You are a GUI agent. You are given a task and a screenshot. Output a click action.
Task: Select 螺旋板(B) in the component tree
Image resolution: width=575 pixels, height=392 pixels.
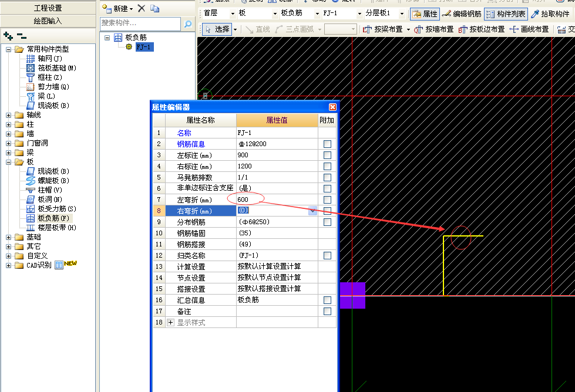53,180
